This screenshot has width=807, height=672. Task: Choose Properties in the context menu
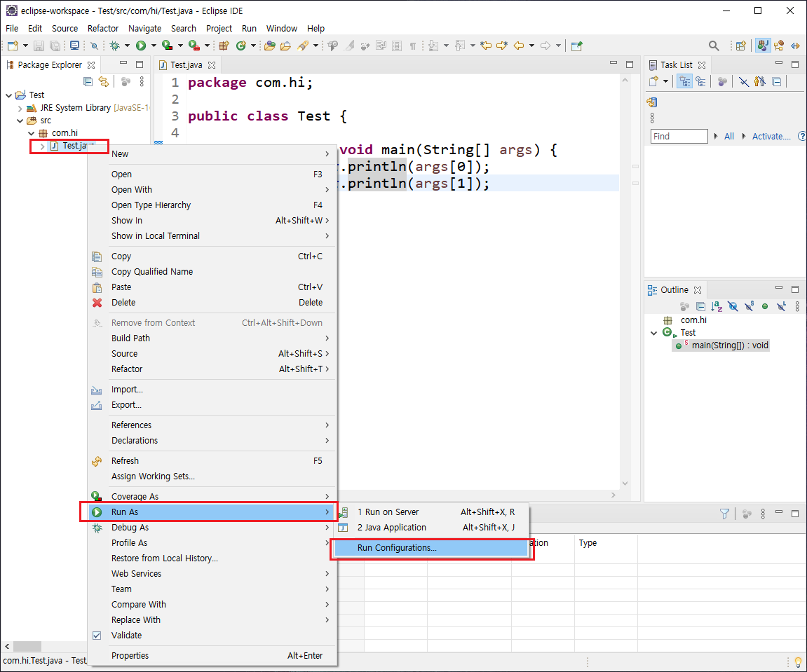(x=213, y=656)
